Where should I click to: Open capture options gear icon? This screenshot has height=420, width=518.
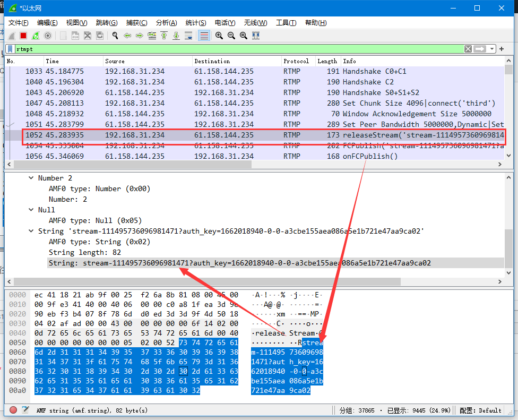point(48,36)
